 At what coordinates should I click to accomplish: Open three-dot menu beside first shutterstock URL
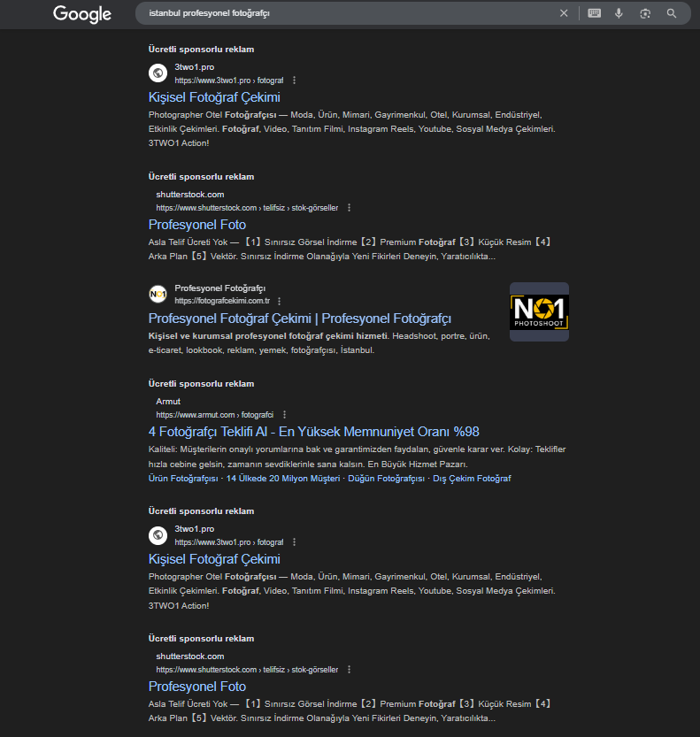pos(349,208)
